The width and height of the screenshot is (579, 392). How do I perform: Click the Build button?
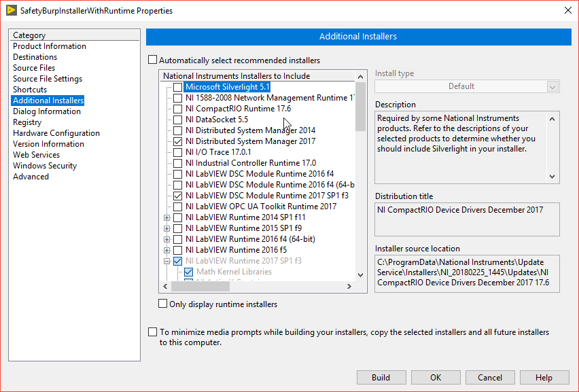coord(381,378)
